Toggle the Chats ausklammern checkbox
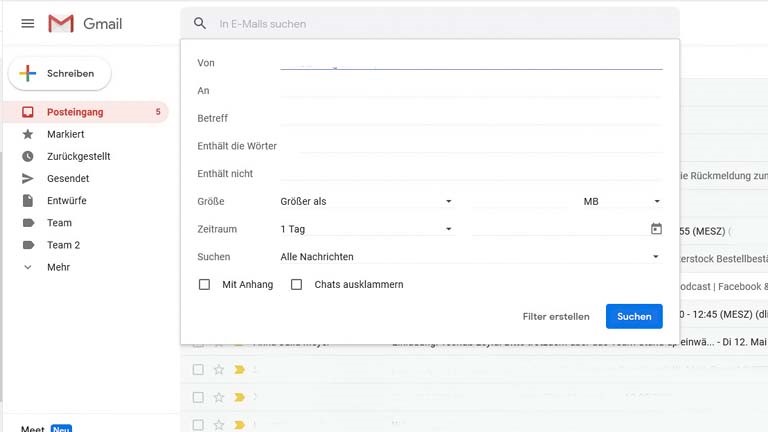768x432 pixels. point(296,285)
